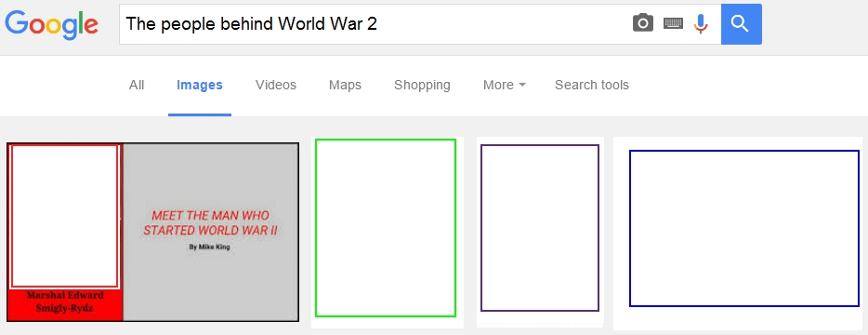Expand the More dropdown menu
This screenshot has width=868, height=335.
click(505, 85)
